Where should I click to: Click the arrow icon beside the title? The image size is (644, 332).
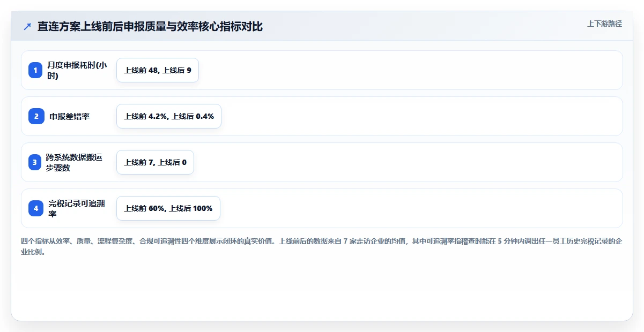click(27, 27)
